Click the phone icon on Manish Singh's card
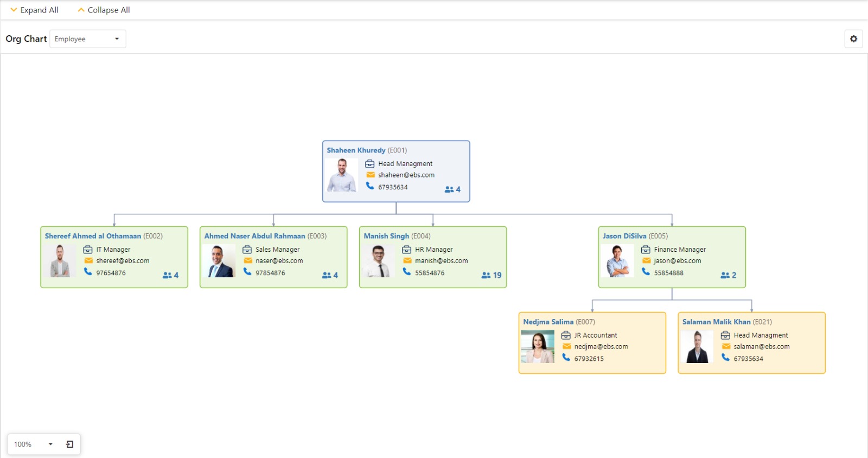Viewport: 868px width, 458px height. 407,272
